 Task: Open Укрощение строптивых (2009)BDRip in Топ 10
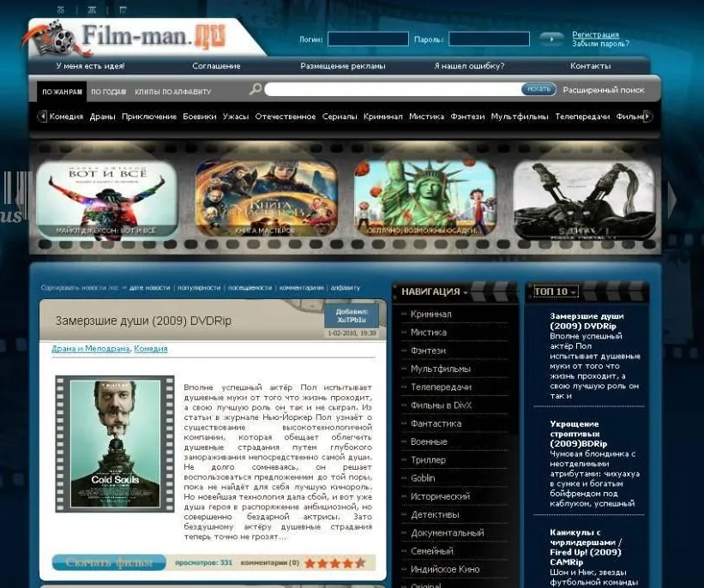tap(579, 434)
